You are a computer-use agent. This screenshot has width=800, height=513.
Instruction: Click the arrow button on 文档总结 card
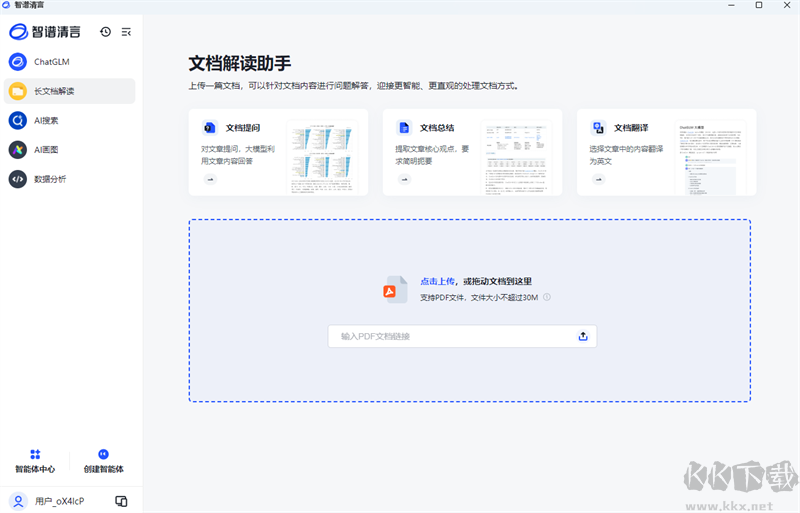click(404, 179)
